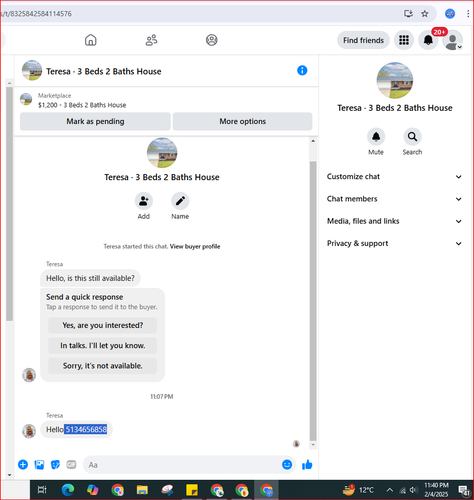Open Copilot from taskbar
This screenshot has height=500, width=474.
coord(93,490)
